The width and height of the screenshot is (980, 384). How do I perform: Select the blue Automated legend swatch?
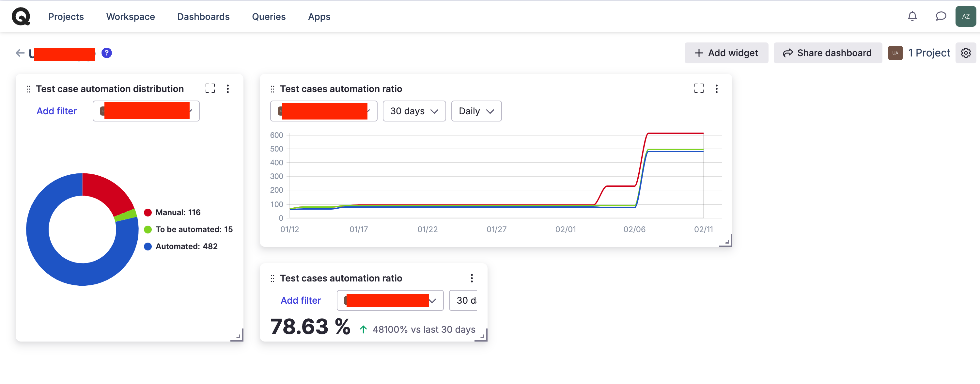[x=148, y=246]
